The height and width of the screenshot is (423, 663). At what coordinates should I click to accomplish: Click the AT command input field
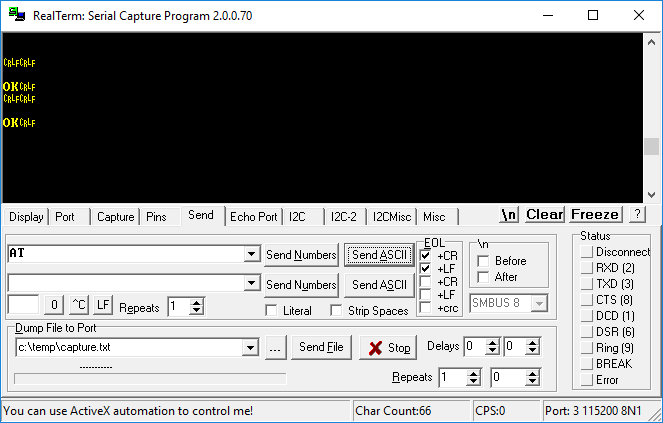pos(126,254)
